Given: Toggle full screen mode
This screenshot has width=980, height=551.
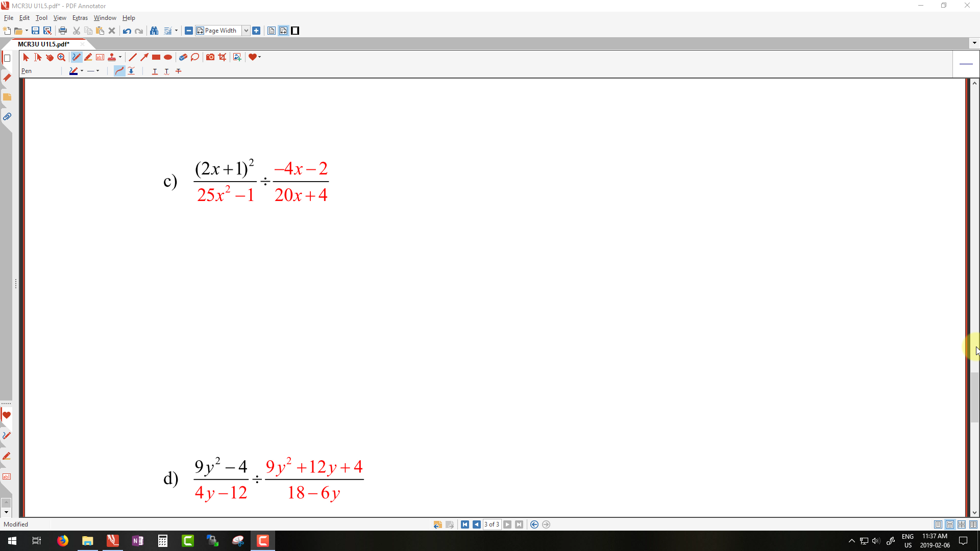Looking at the screenshot, I should coord(295,31).
